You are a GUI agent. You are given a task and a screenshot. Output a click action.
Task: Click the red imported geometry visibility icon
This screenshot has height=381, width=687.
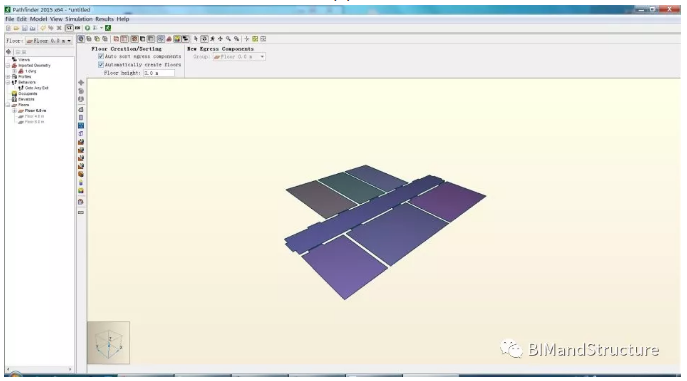[169, 39]
